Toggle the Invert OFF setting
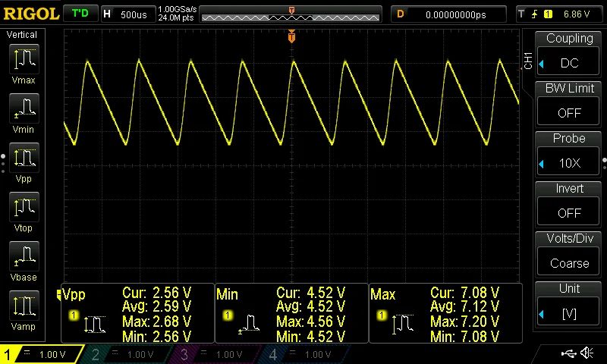This screenshot has width=607, height=364. 568,212
